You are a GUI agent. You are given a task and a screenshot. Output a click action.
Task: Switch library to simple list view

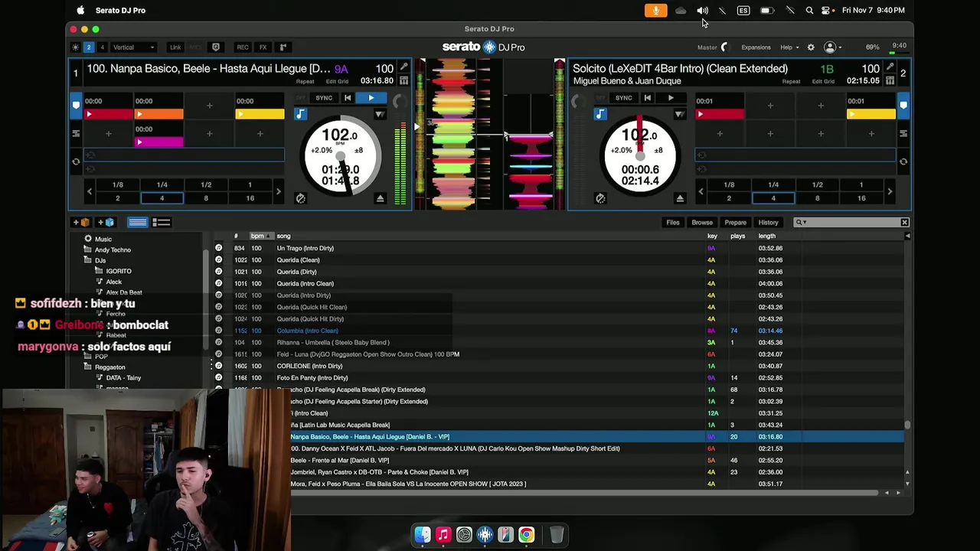[138, 222]
